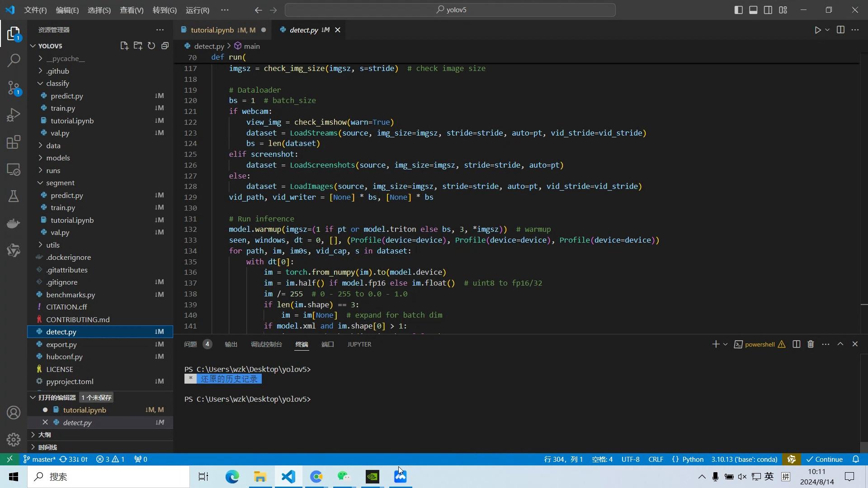Open new terminal profile dropdown arrow

click(726, 344)
